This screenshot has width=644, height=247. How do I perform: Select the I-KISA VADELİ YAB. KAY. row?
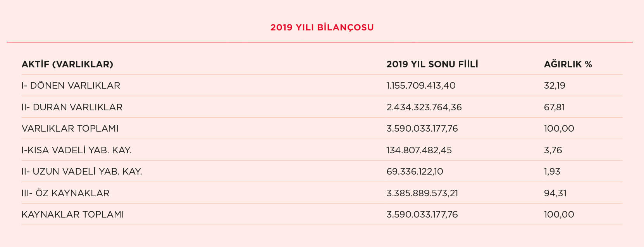(322, 150)
